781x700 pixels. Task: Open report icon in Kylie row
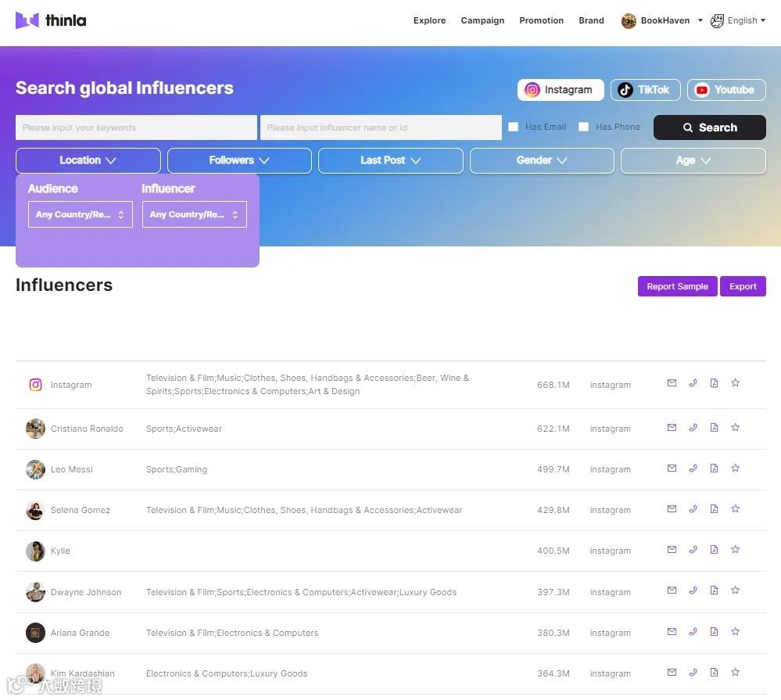click(x=714, y=550)
